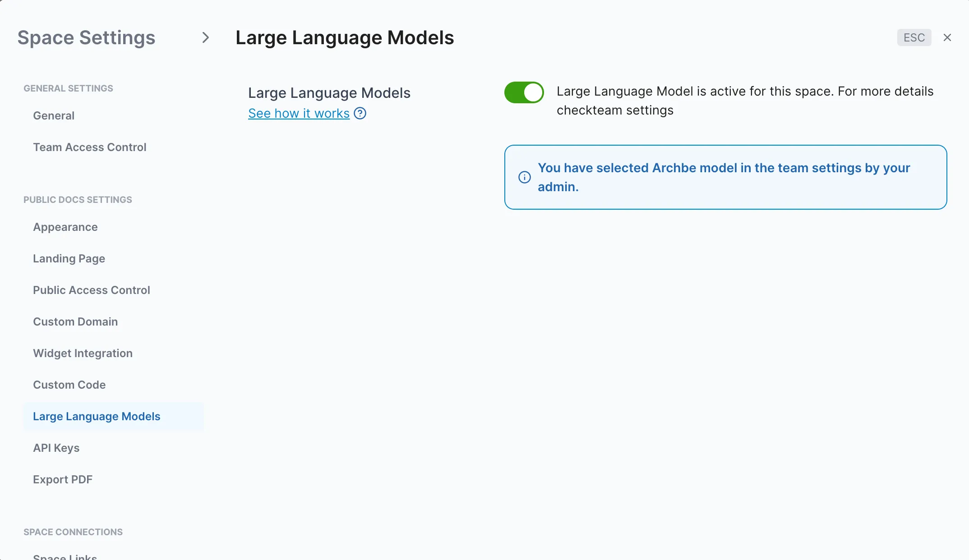This screenshot has width=969, height=560.
Task: Click the Space Settings title
Action: (86, 37)
